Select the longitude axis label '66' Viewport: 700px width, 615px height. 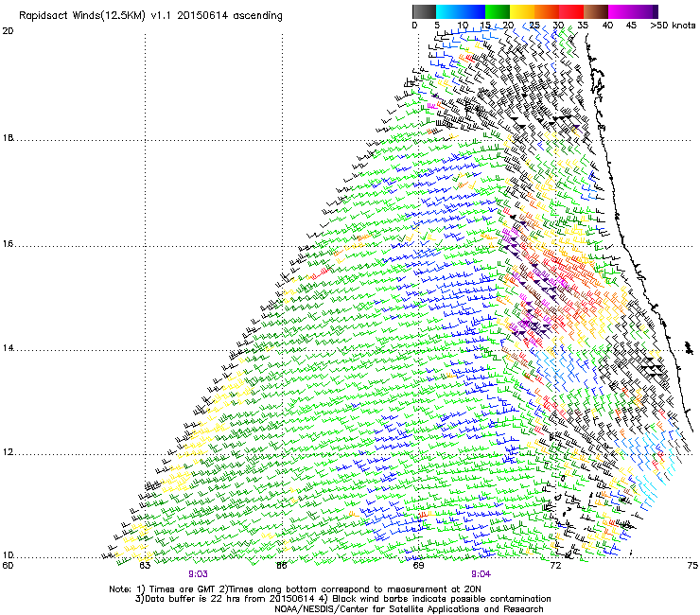(x=282, y=566)
